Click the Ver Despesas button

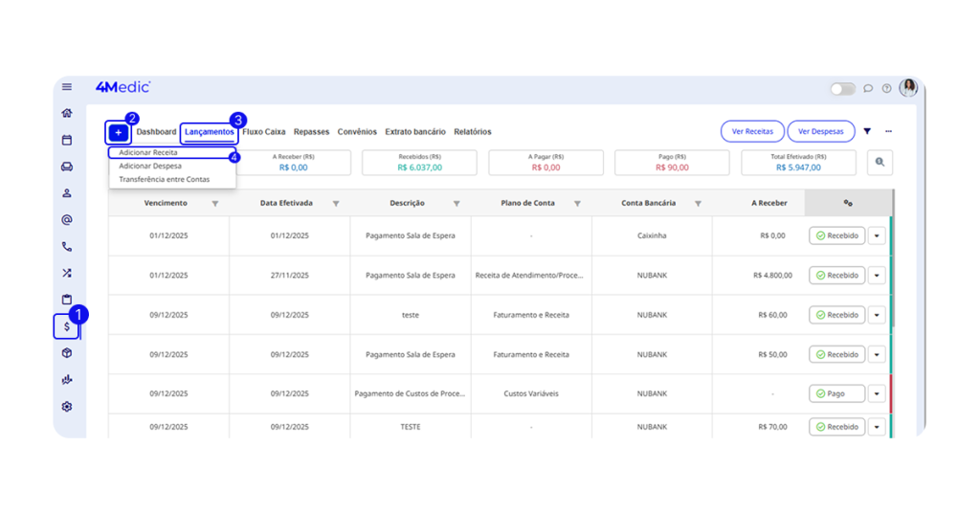click(x=820, y=131)
